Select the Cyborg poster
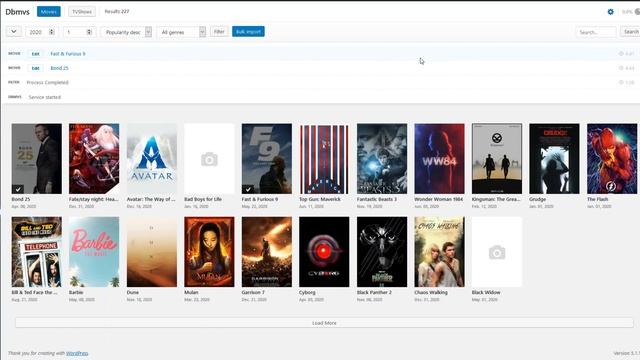This screenshot has height=360, width=640. coord(324,252)
